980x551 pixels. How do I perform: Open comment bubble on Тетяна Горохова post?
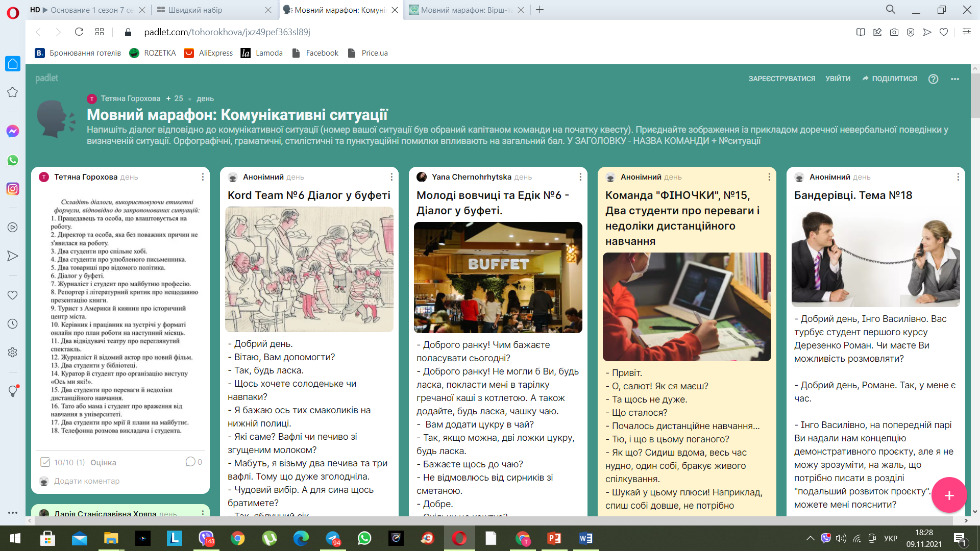191,462
